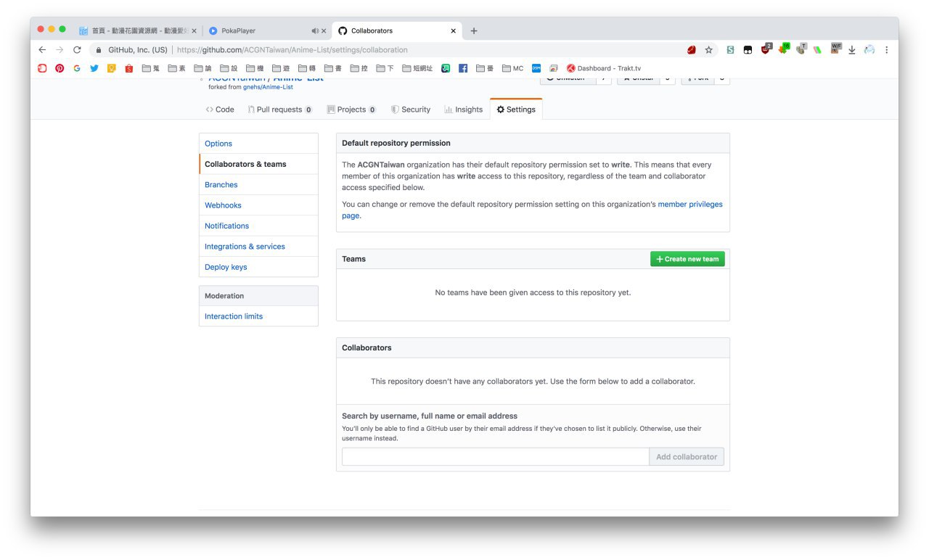Open the Code repository tab
929x560 pixels.
point(220,110)
